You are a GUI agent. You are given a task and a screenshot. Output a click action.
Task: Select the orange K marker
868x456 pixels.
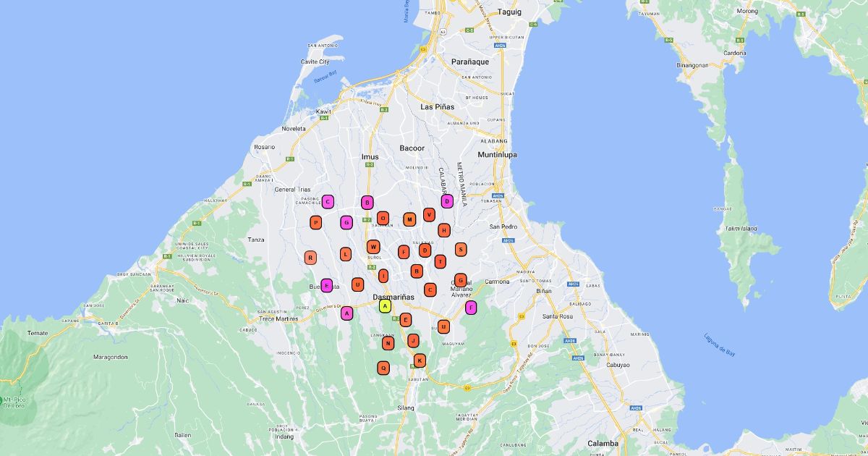(420, 360)
